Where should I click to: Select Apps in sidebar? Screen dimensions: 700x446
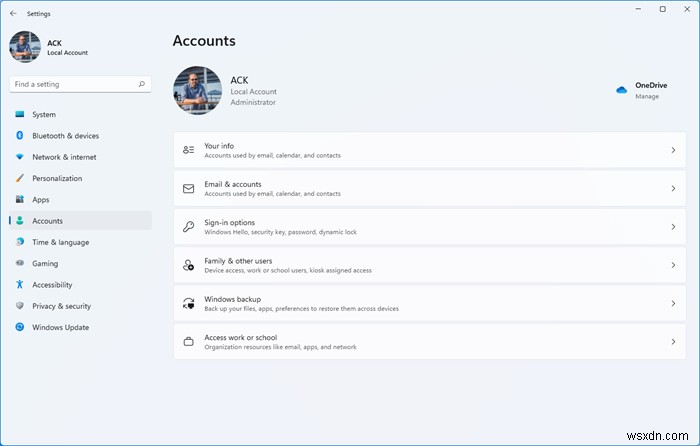click(x=80, y=199)
